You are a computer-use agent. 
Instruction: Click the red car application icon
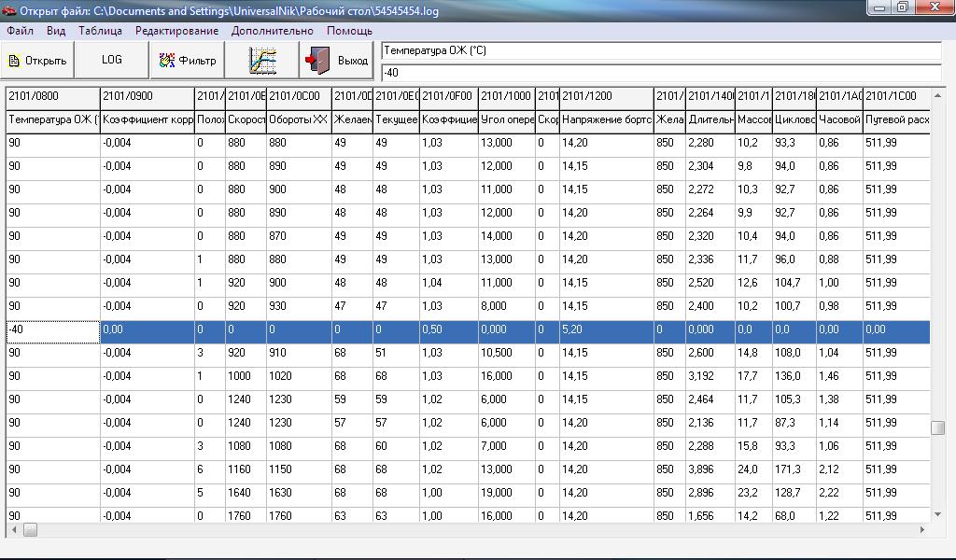pos(8,10)
